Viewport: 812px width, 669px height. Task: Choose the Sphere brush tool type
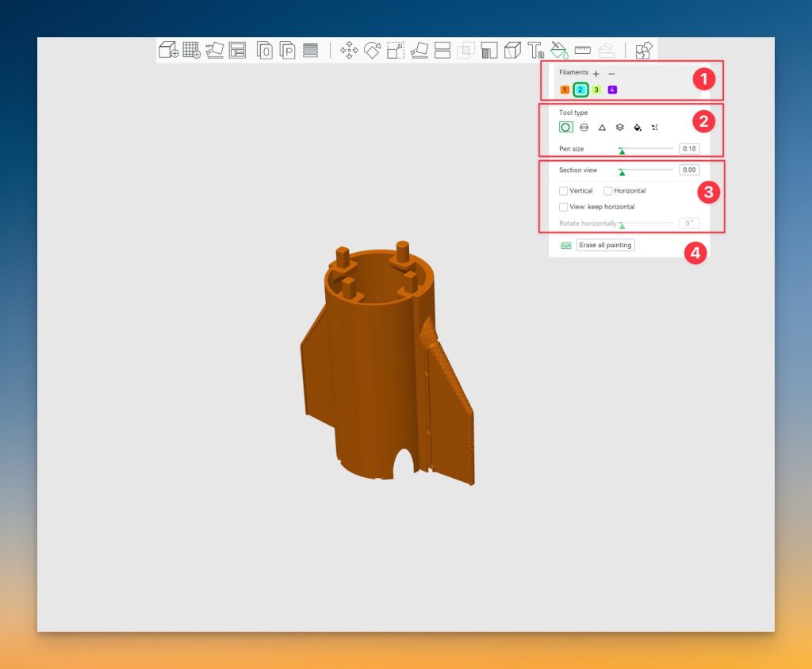[x=584, y=127]
